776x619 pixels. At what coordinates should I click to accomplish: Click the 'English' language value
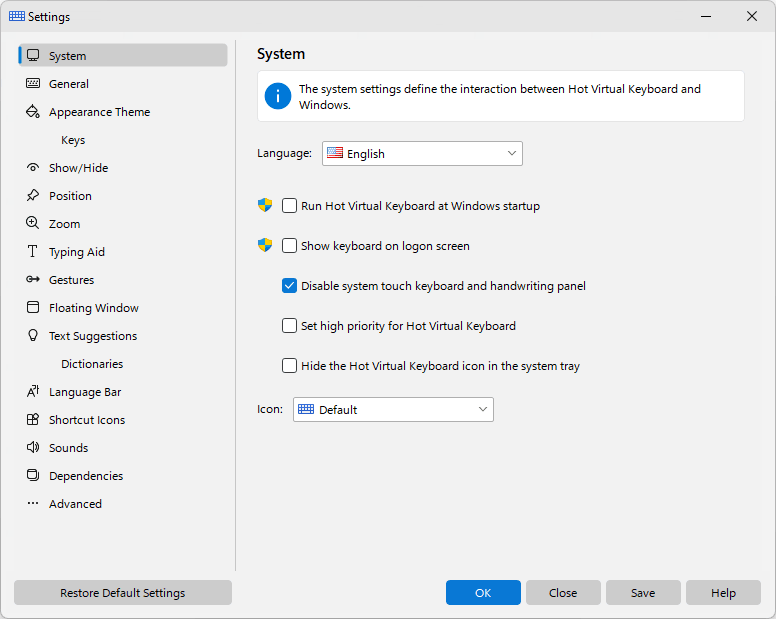tap(366, 154)
